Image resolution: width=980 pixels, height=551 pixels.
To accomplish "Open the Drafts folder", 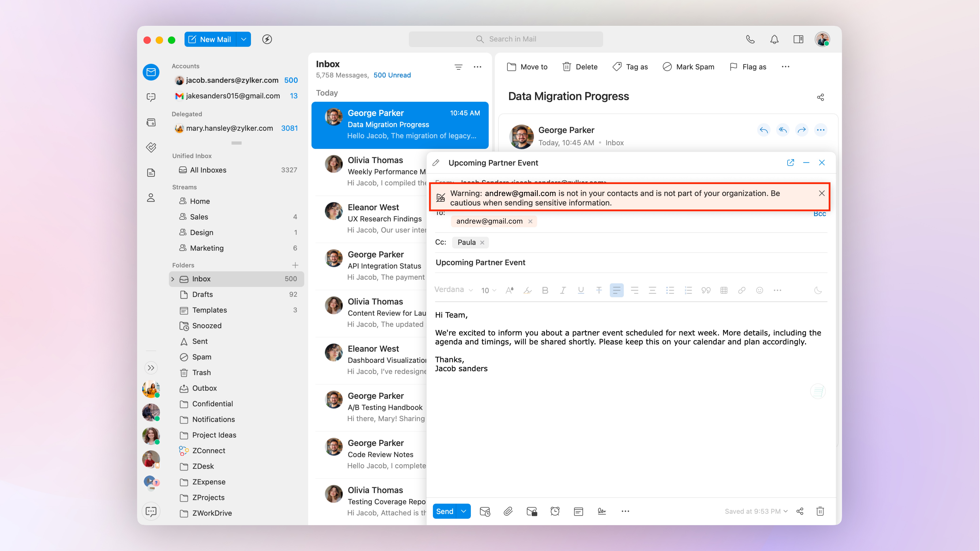I will click(202, 294).
